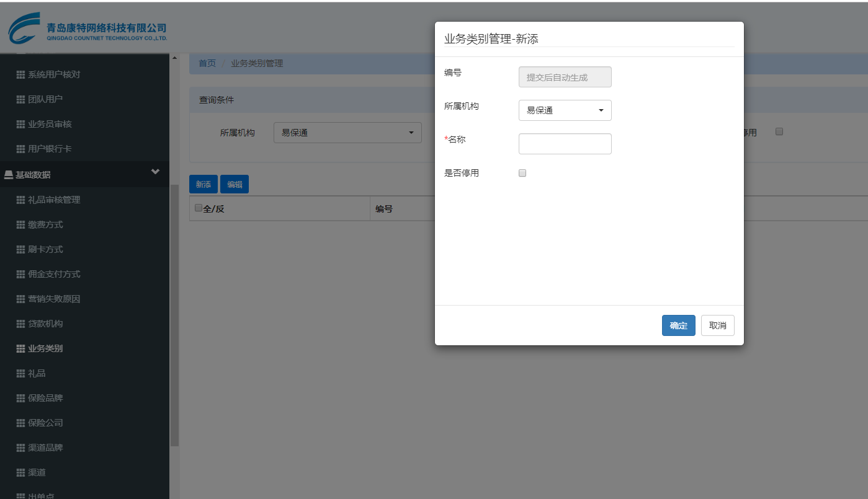Viewport: 868px width, 499px height.
Task: Click the sidebar scrollbar thumb
Action: pos(174,315)
